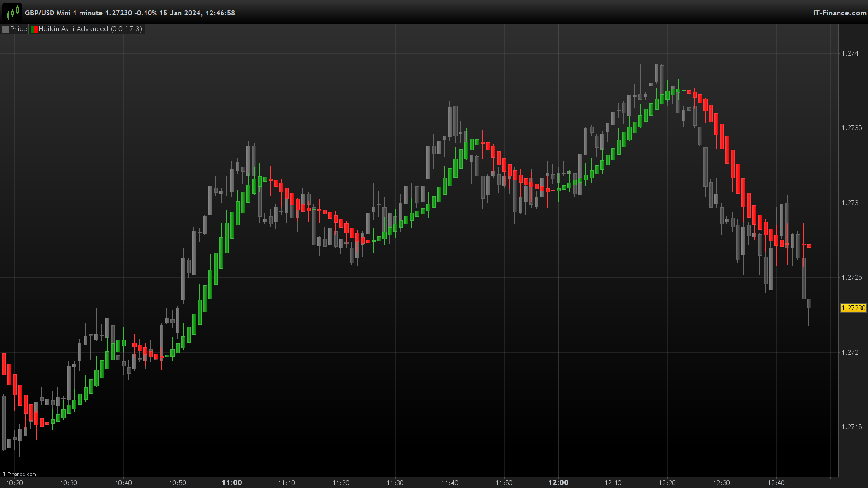Click the green candlestick chart icon
Viewport: 868px width, 488px height.
pos(12,12)
